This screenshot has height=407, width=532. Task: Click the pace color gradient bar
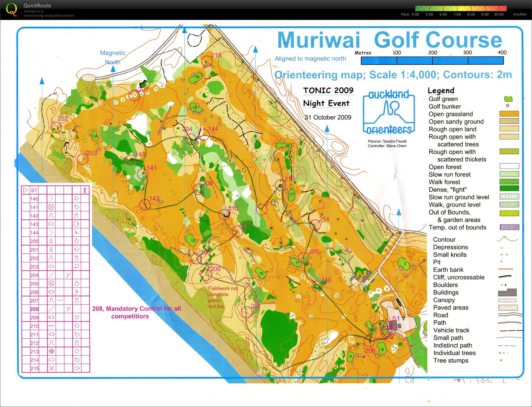click(461, 8)
